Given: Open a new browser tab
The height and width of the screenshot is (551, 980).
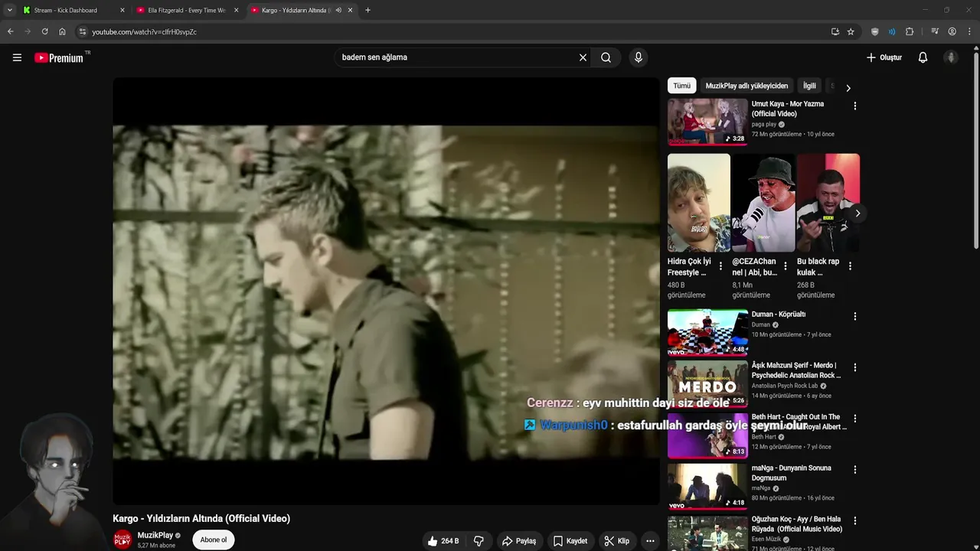Looking at the screenshot, I should tap(367, 10).
